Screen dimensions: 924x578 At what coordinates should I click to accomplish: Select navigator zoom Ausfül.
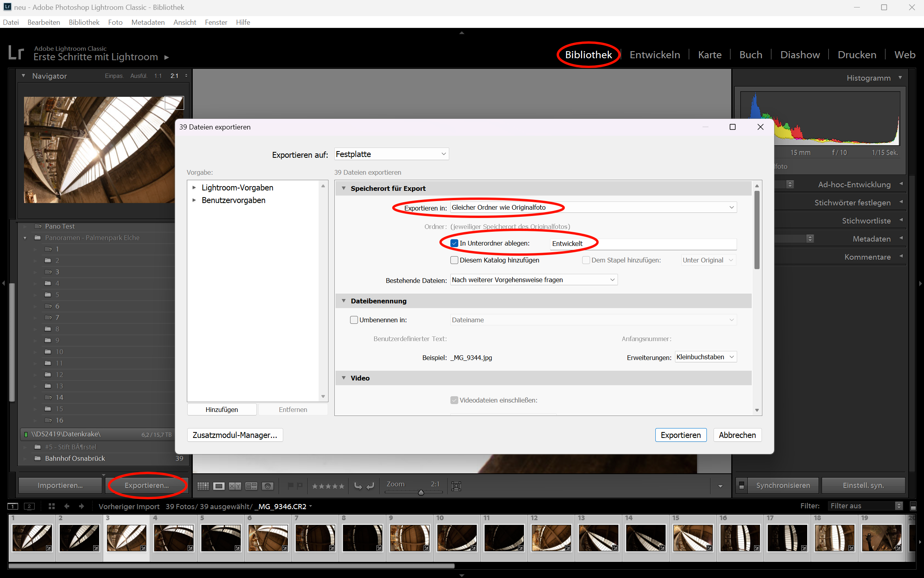pyautogui.click(x=139, y=76)
